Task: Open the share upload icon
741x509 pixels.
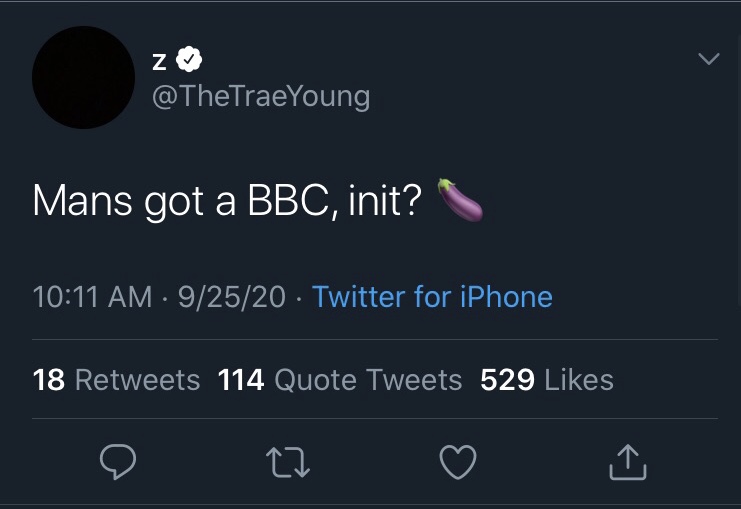Action: (x=628, y=462)
